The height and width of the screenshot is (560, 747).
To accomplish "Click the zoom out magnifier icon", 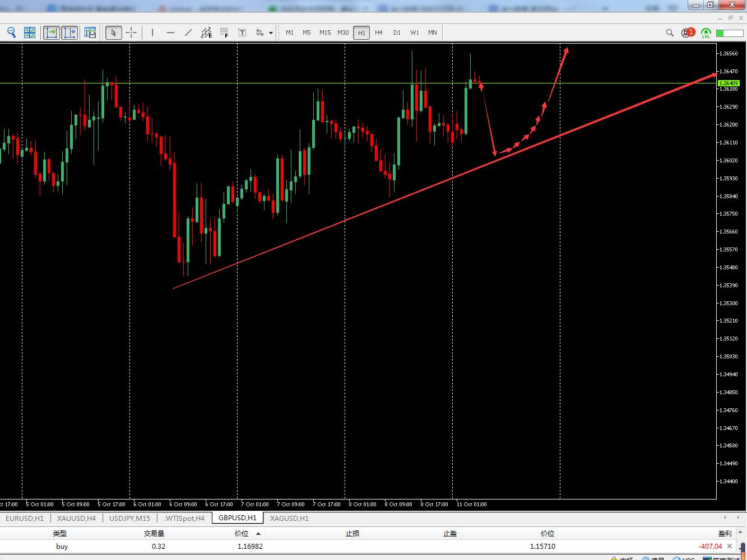I will [x=11, y=32].
